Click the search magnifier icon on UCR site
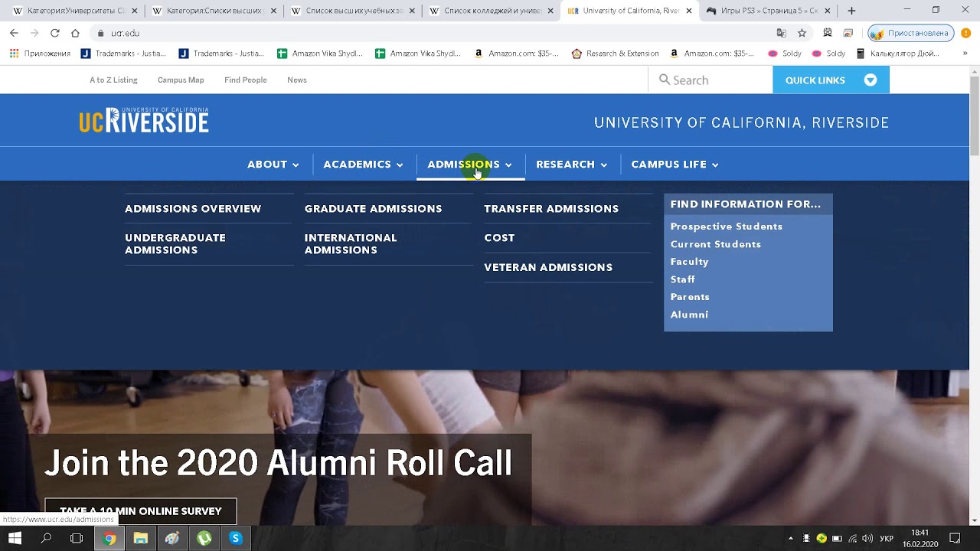Image resolution: width=980 pixels, height=551 pixels. coord(665,80)
